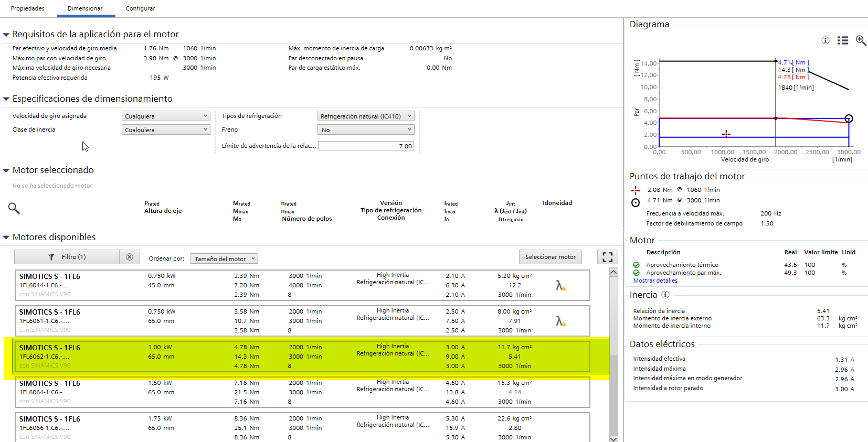This screenshot has height=442, width=868.
Task: Open the diagram legend list icon
Action: [x=843, y=40]
